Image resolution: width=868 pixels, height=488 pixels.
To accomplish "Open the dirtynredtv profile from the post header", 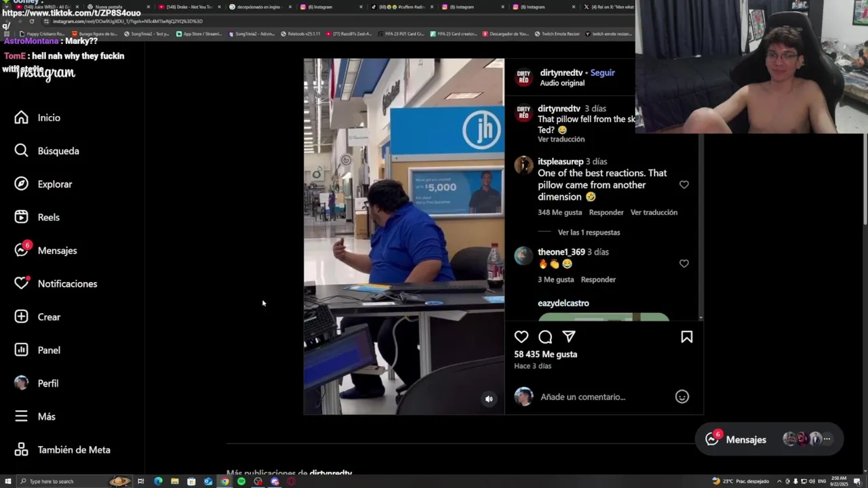I will (x=561, y=73).
